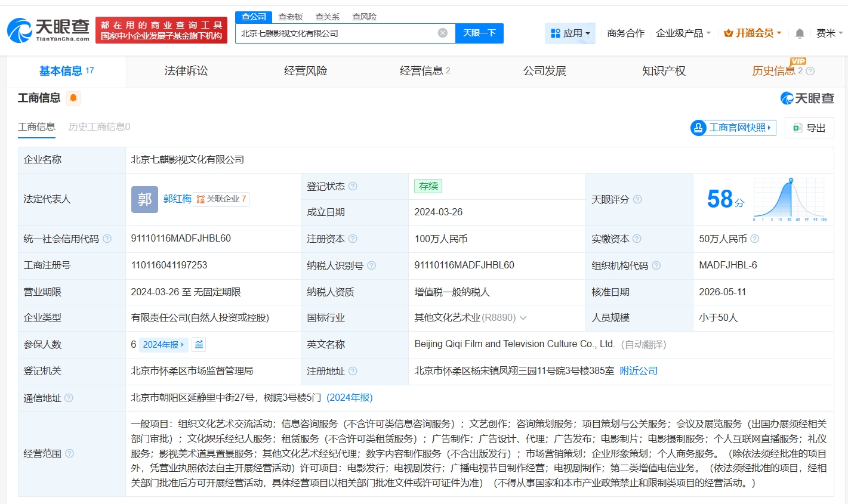The width and height of the screenshot is (848, 504).
Task: Open the 知识产权 tab
Action: coord(664,71)
